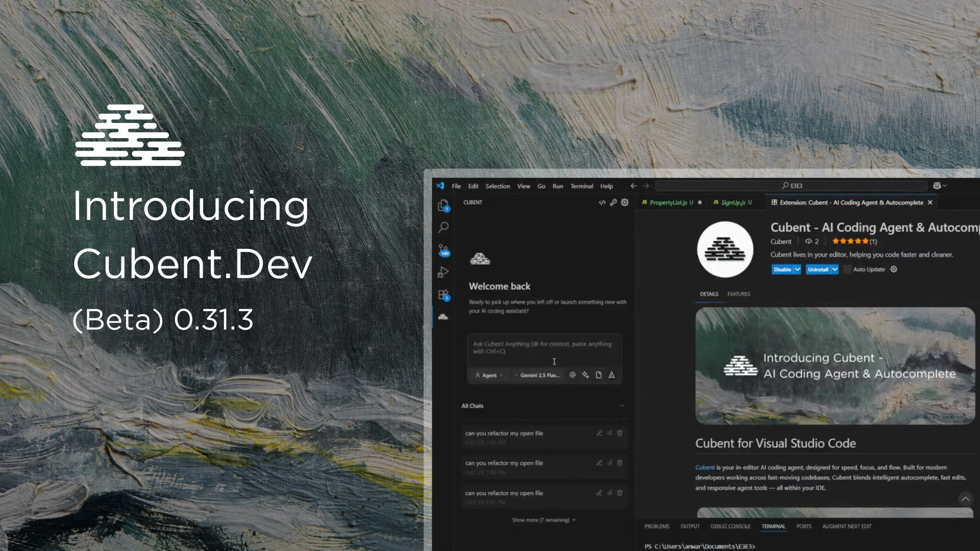
Task: Expand the arrow next to Disable button
Action: tap(797, 269)
